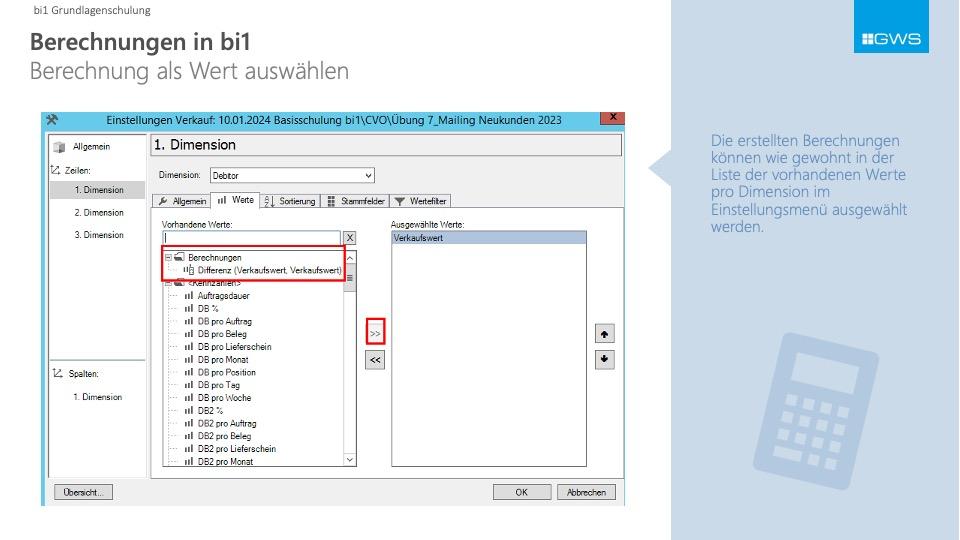Click the Zeilen axis icon
Viewport: 960px width, 540px height.
pos(56,170)
